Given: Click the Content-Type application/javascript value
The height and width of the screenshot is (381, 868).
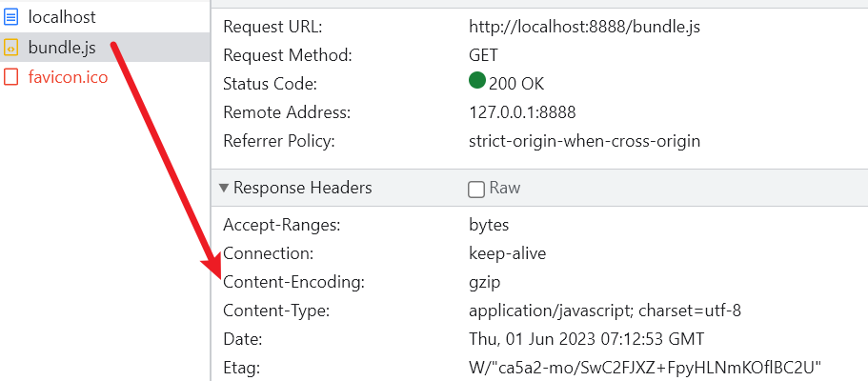Looking at the screenshot, I should pos(604,311).
